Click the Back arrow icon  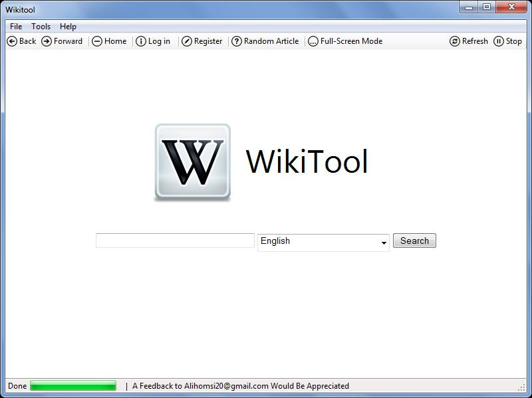pyautogui.click(x=12, y=41)
